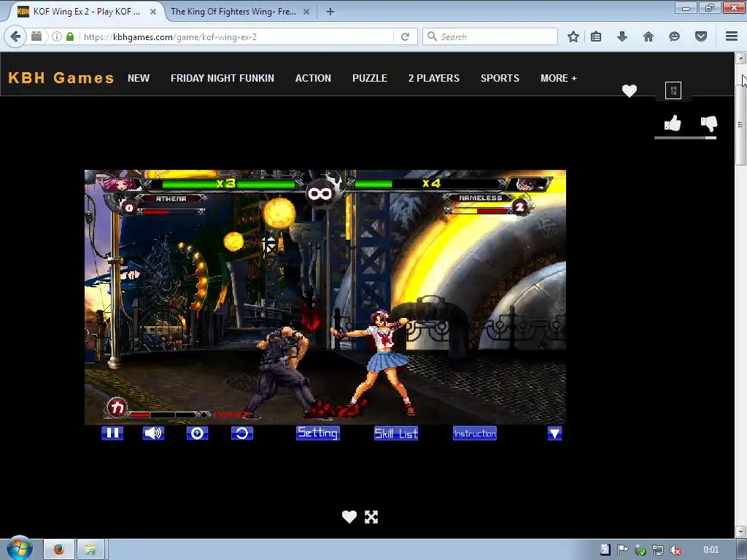Screen dimensions: 747x560
Task: Go to KBH Games home logo
Action: 61,77
